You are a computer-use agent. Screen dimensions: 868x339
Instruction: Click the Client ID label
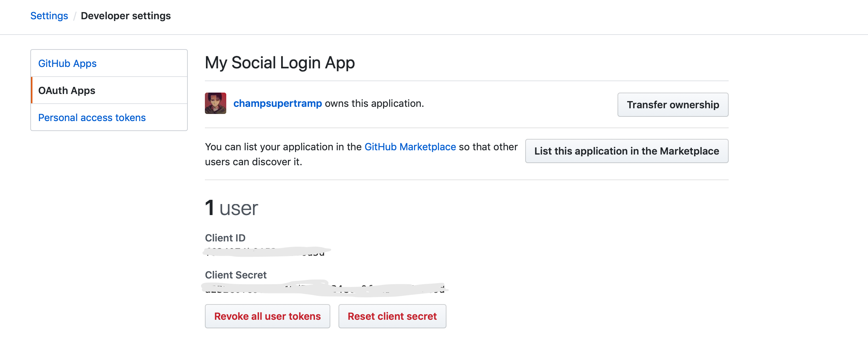(x=225, y=238)
